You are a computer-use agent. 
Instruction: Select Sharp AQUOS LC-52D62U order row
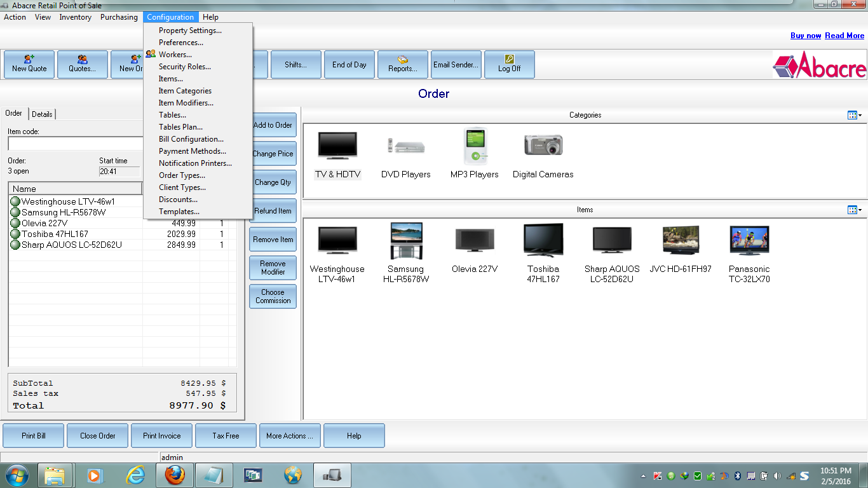click(x=123, y=245)
